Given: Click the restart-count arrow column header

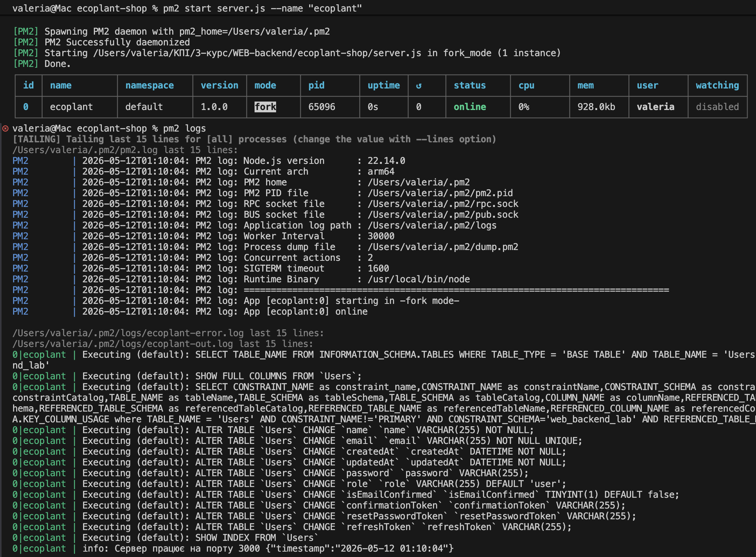Looking at the screenshot, I should point(419,86).
